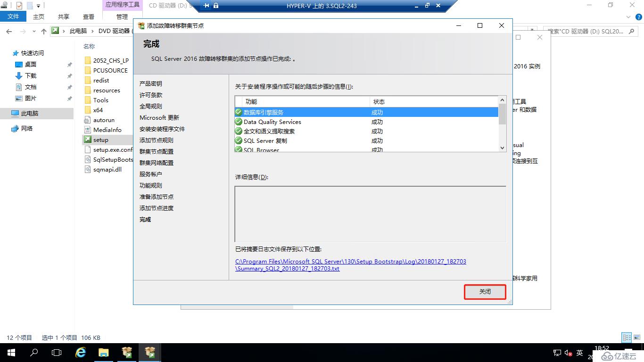The width and height of the screenshot is (644, 362).
Task: Click the lock icon on the Hyper-V connection bar
Action: [216, 6]
